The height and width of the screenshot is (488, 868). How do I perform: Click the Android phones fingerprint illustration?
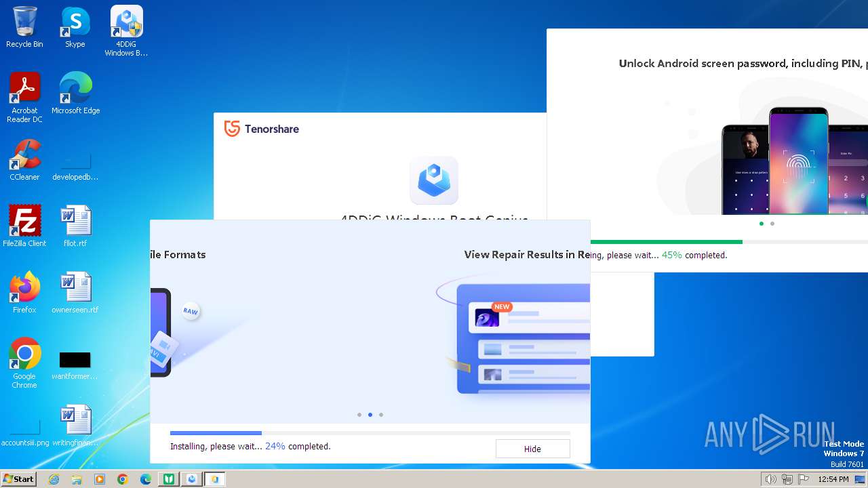click(x=794, y=161)
